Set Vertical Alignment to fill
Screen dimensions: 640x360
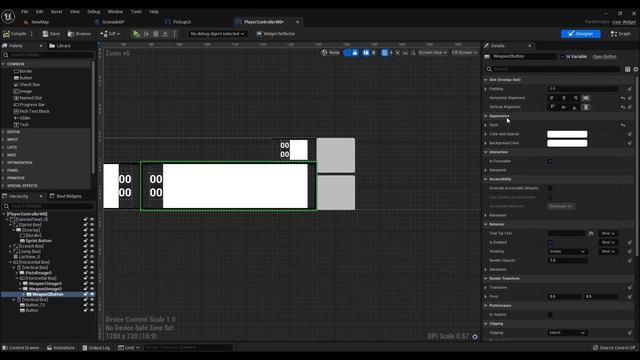tap(586, 107)
